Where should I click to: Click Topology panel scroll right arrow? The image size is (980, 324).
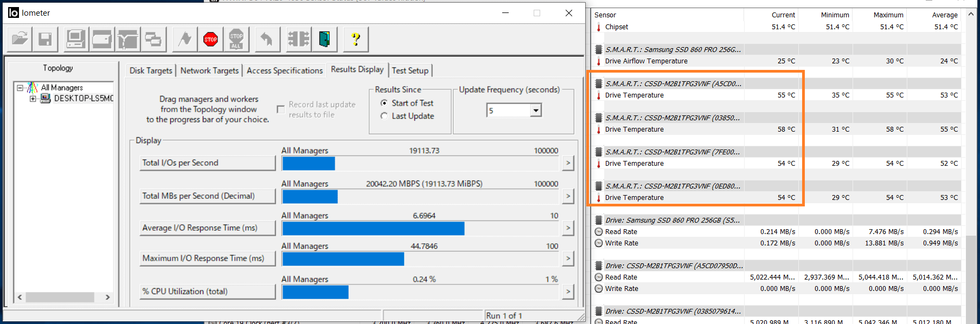pos(107,297)
